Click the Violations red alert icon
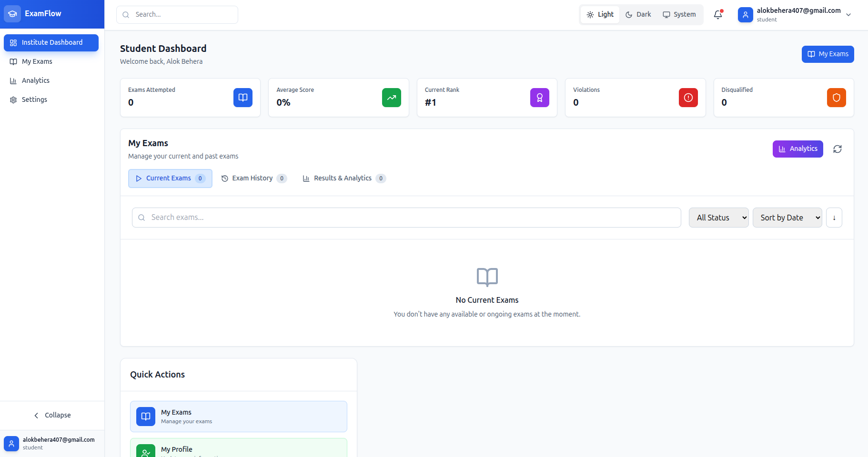 click(x=687, y=98)
